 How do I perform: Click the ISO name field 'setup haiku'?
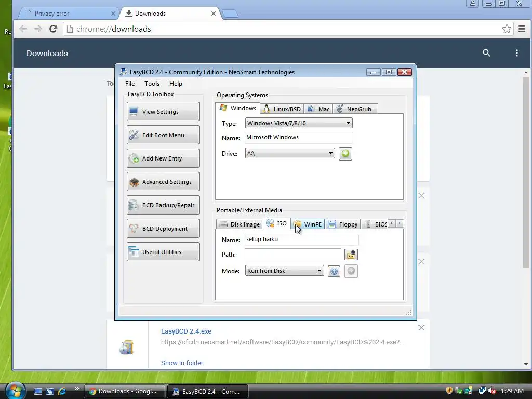[301, 239]
